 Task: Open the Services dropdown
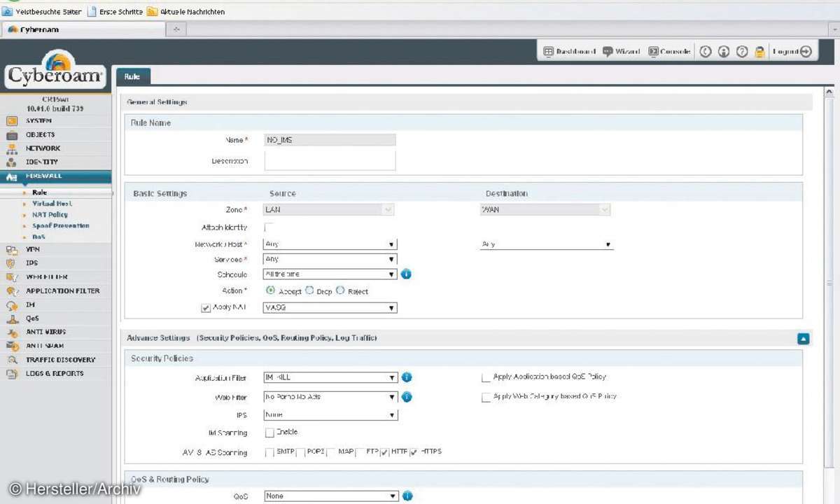330,259
